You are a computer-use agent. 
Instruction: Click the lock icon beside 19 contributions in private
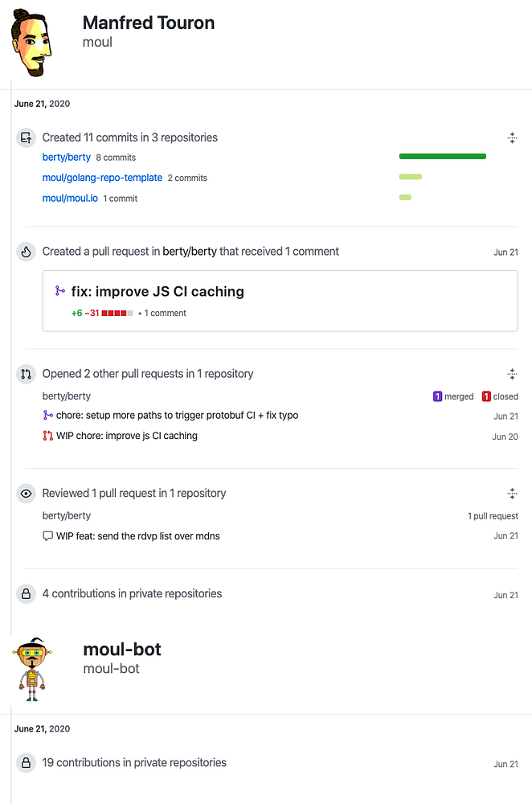27,763
